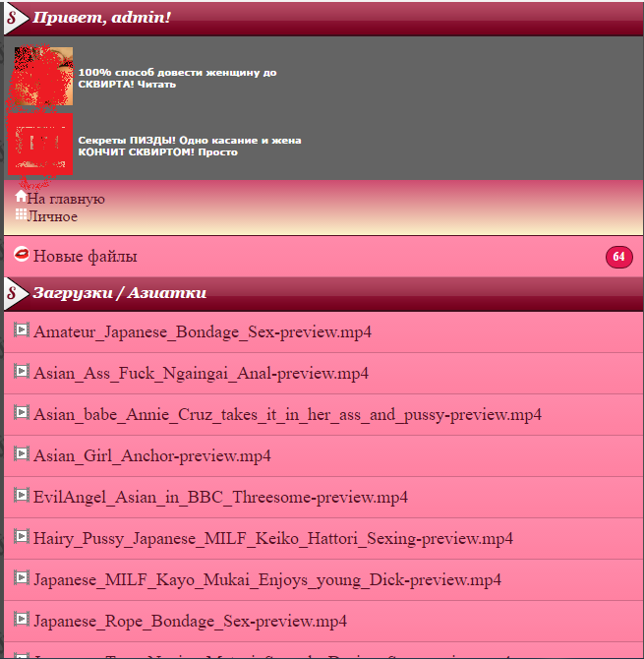Open the second ad link starting with Секреты
Viewport: 644px width, 659px height.
point(190,147)
